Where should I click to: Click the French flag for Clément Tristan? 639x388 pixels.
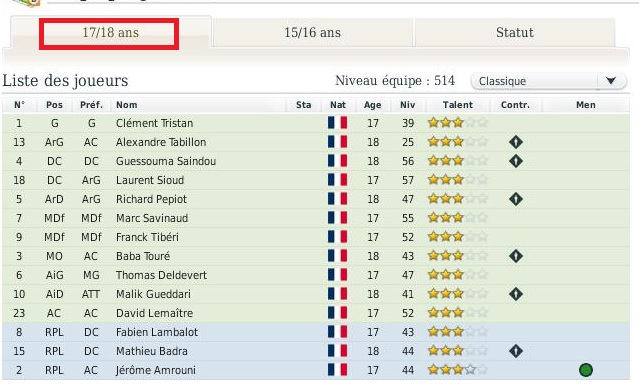pos(337,123)
